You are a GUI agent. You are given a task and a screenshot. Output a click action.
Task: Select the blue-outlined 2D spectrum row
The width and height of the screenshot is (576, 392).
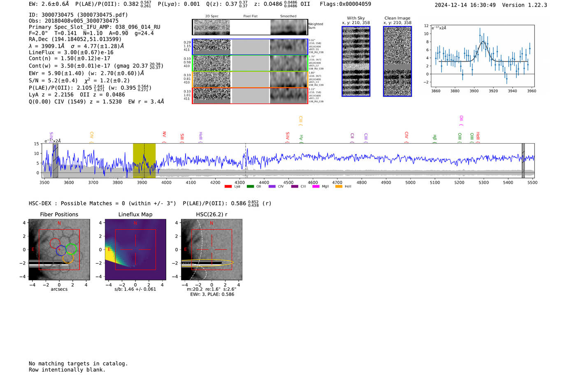[250, 47]
